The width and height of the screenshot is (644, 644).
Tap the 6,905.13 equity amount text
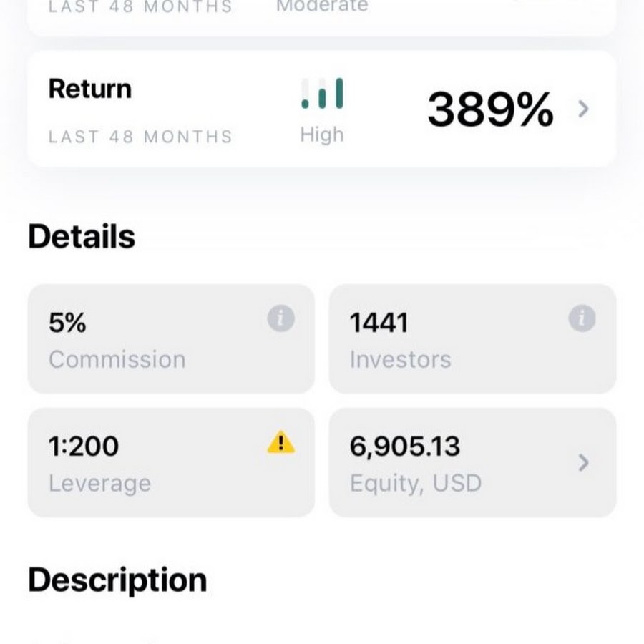coord(405,447)
